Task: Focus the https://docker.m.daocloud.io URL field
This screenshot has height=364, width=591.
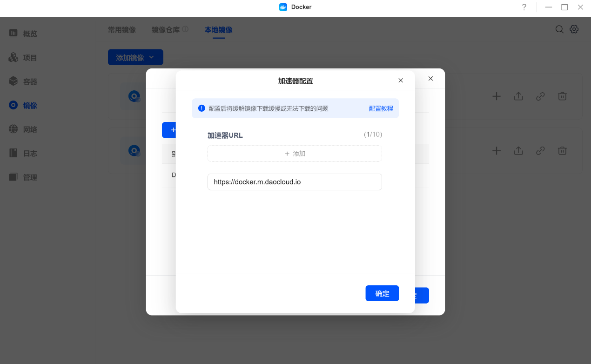Action: point(295,182)
